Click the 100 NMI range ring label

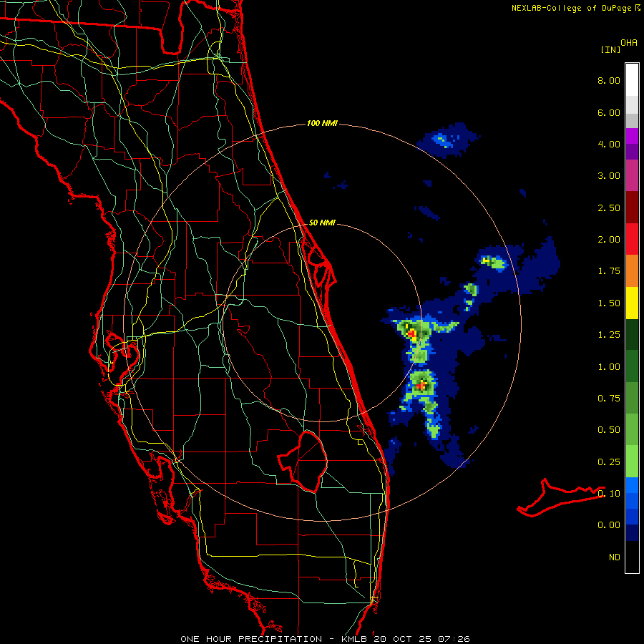pyautogui.click(x=322, y=123)
